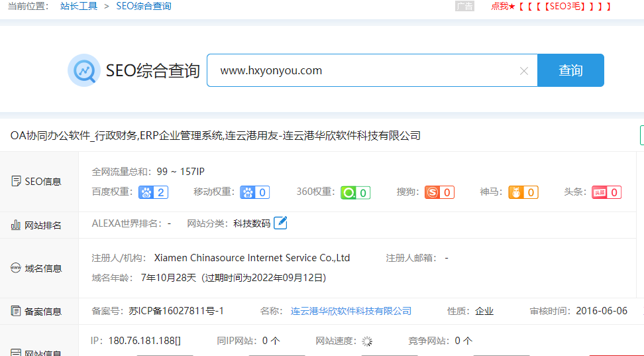Click the 同IP网站 count 0 个
Viewport: 644px width, 356px height.
(x=271, y=341)
